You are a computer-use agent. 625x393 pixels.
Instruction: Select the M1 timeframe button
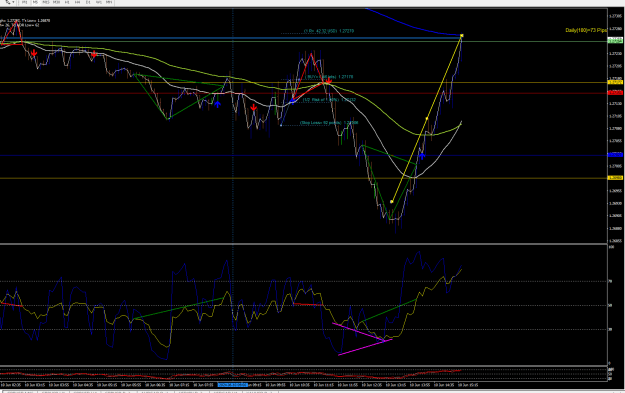coord(25,2)
